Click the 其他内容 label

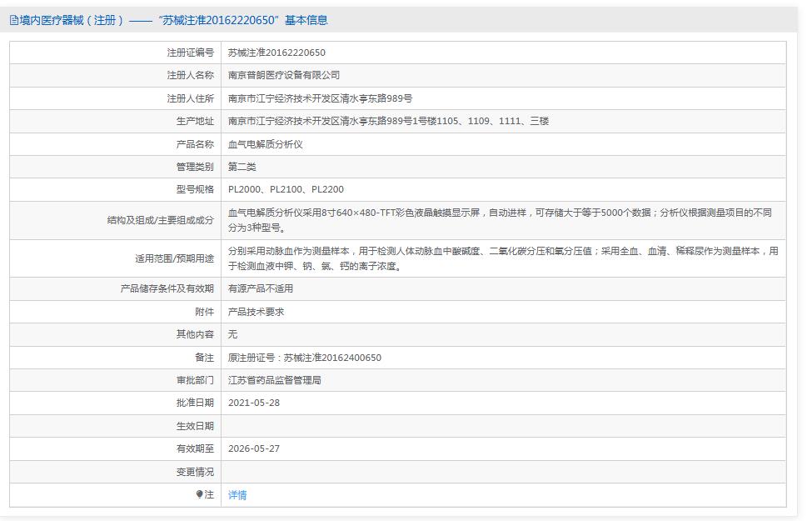pyautogui.click(x=195, y=333)
